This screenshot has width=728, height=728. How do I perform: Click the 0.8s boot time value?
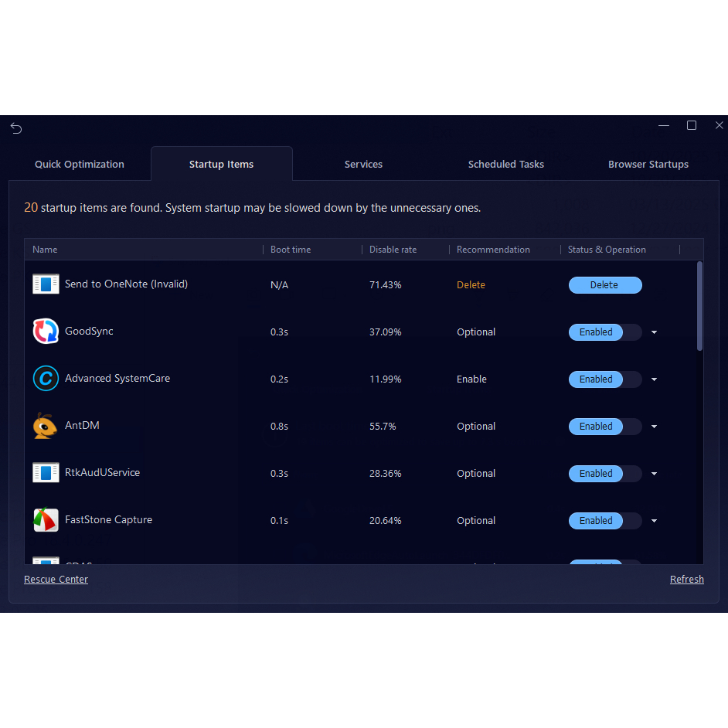point(279,427)
